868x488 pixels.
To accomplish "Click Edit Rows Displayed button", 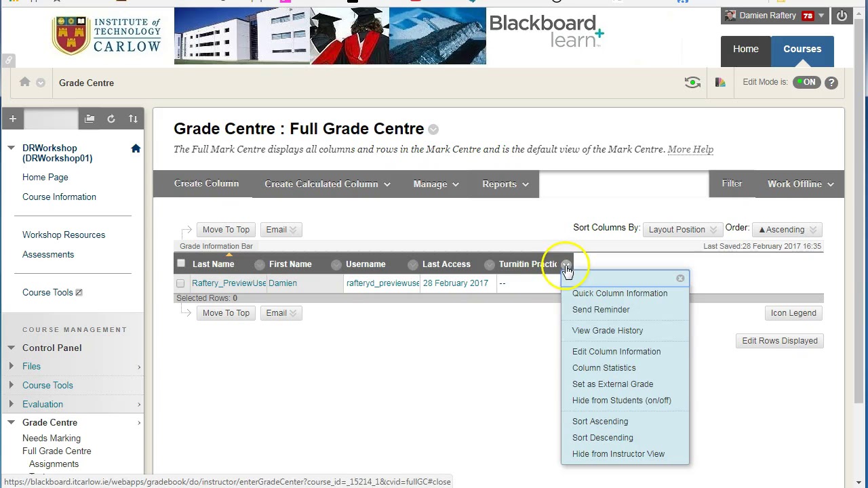I will (x=780, y=341).
